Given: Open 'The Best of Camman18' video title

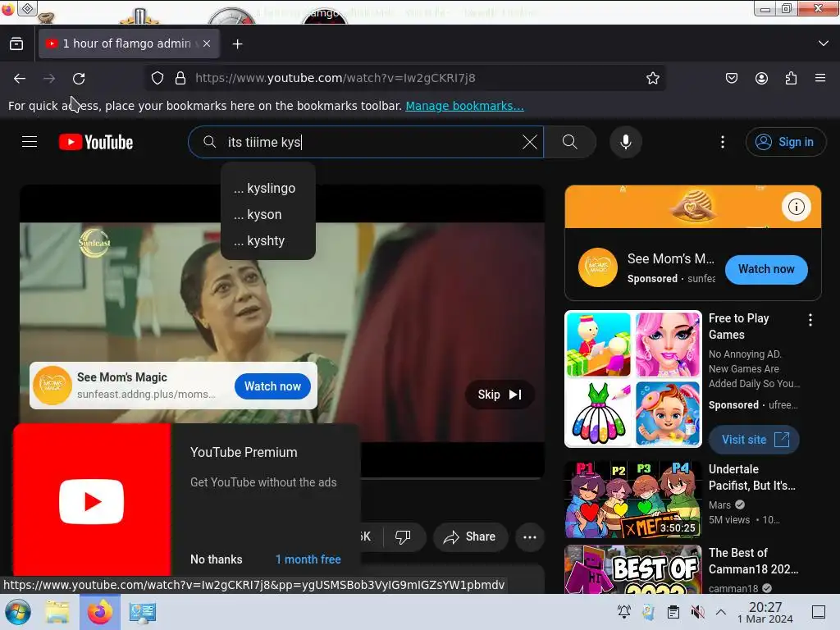Looking at the screenshot, I should 753,561.
